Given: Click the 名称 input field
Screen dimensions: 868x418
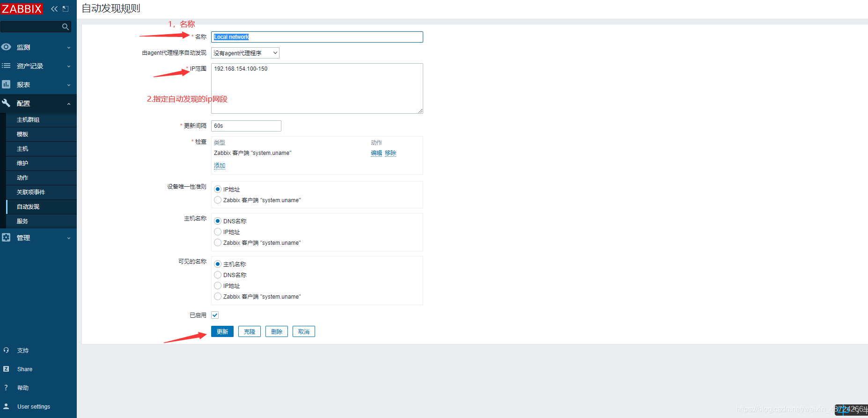Looking at the screenshot, I should [x=317, y=37].
